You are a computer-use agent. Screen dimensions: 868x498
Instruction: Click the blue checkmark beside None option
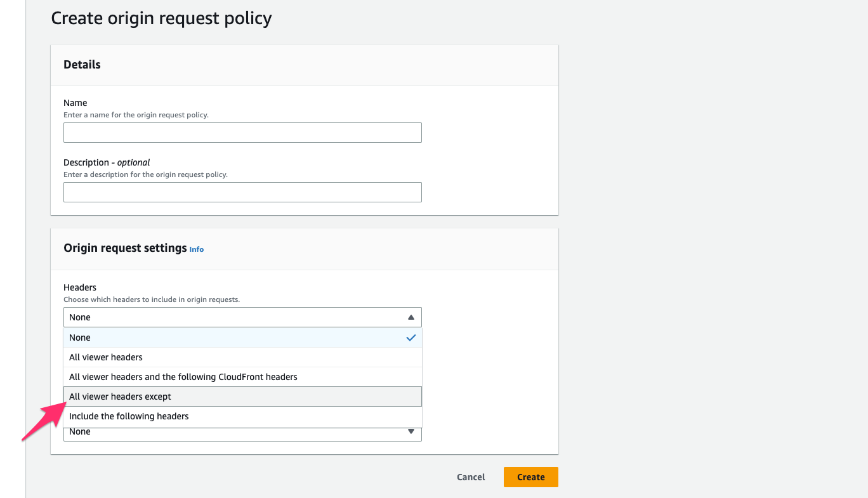(411, 337)
